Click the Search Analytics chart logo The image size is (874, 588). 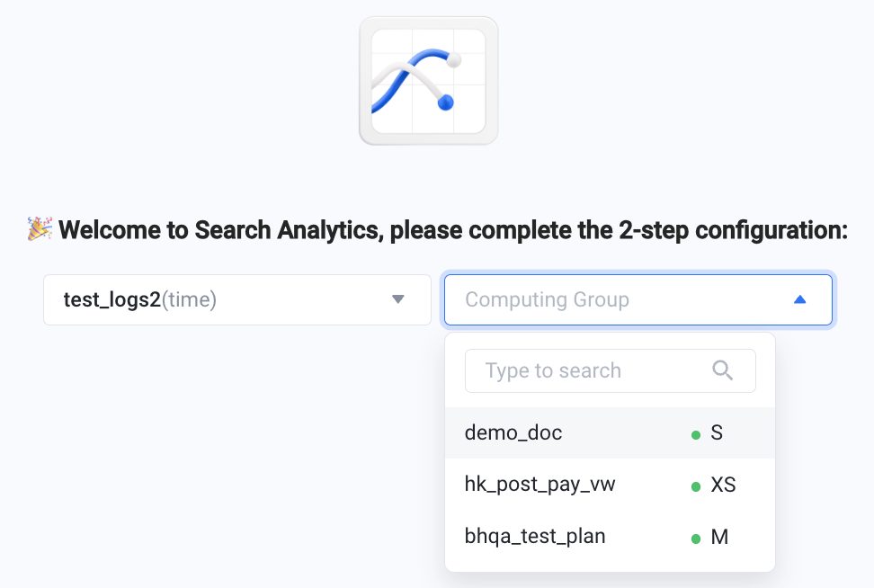click(x=428, y=81)
